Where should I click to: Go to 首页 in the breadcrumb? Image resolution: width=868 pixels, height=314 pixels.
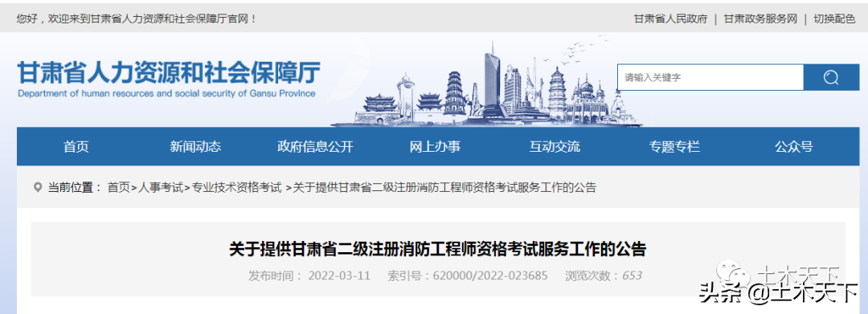(118, 187)
